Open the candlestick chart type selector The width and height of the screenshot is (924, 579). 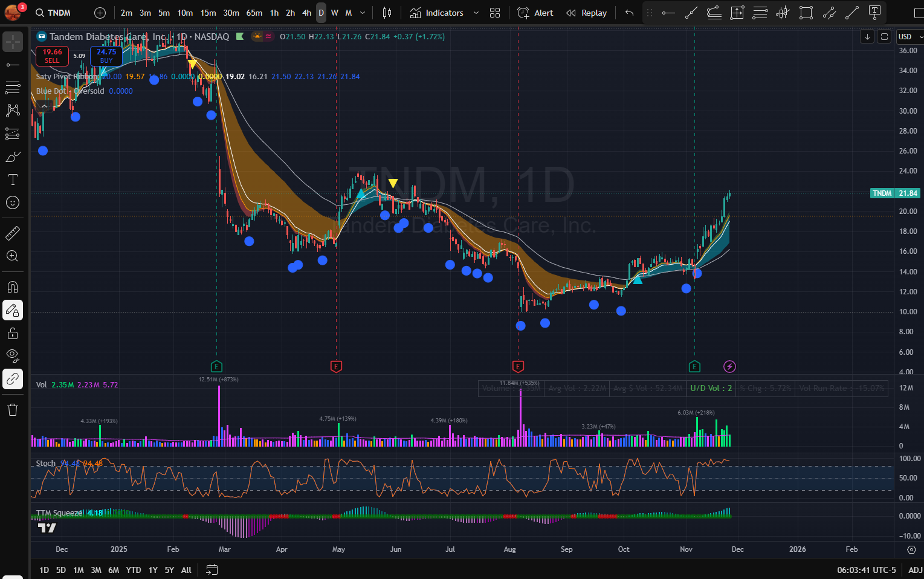point(387,13)
